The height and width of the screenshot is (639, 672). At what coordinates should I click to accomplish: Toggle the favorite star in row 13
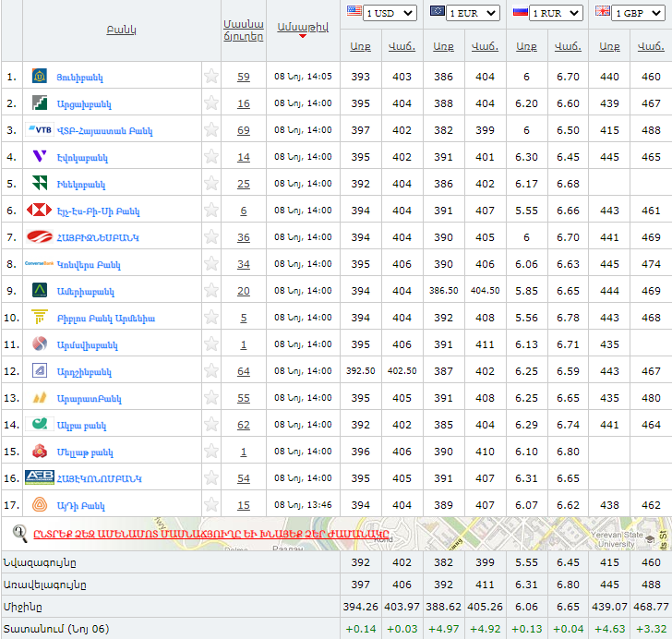[x=211, y=398]
